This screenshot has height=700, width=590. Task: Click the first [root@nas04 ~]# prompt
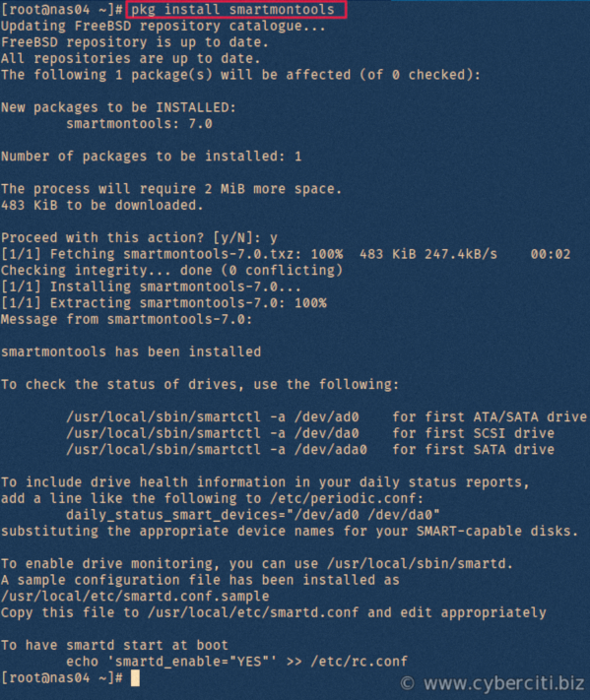click(x=62, y=10)
